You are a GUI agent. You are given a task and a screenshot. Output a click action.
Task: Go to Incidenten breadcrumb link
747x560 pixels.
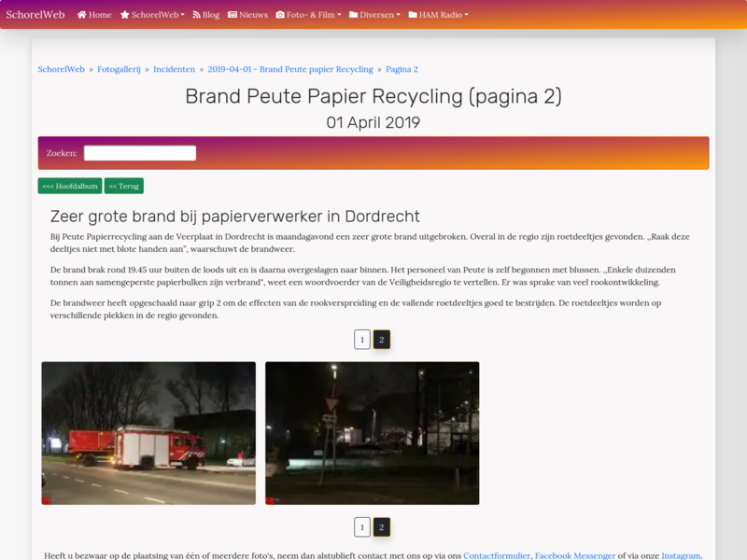(175, 69)
